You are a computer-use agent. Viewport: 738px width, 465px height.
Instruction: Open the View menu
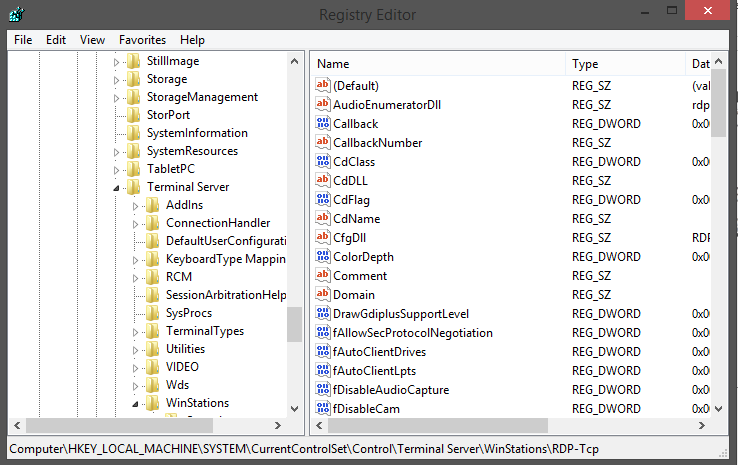coord(92,40)
